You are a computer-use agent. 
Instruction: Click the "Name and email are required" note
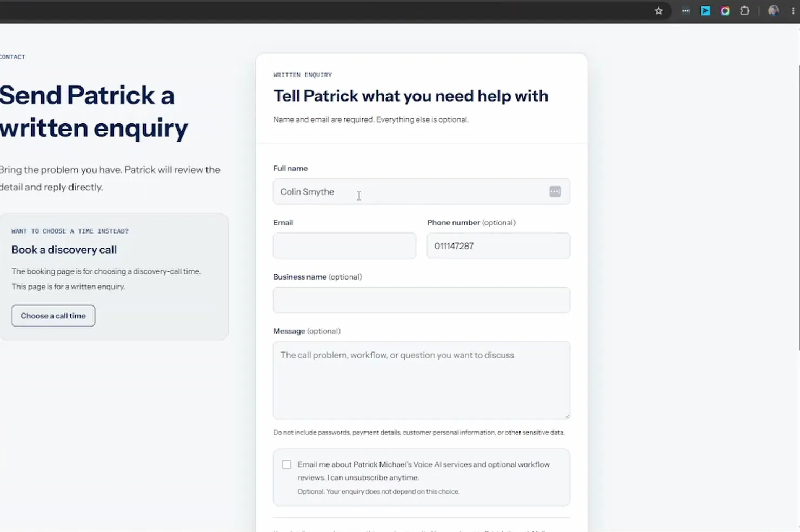point(371,119)
